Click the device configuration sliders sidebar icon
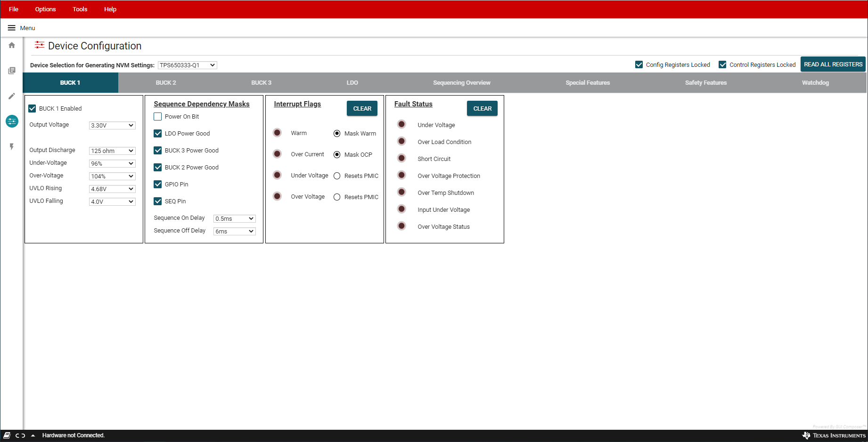Viewport: 868px width, 442px height. pyautogui.click(x=12, y=121)
